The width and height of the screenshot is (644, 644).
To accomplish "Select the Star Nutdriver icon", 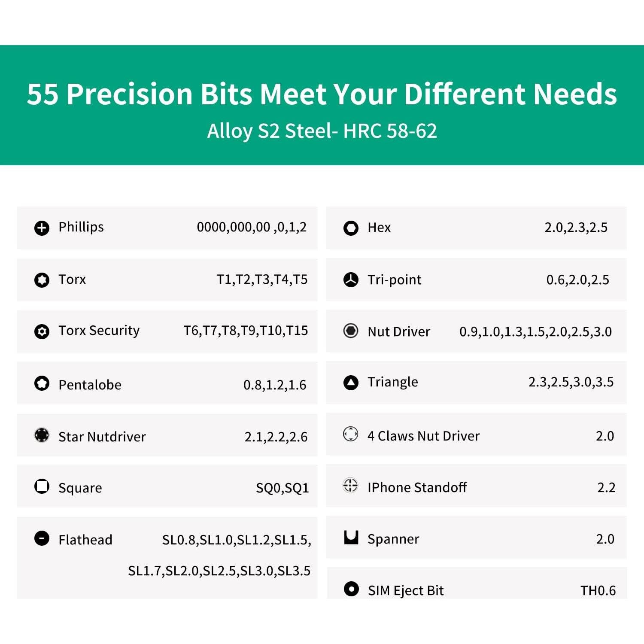I will tap(42, 435).
